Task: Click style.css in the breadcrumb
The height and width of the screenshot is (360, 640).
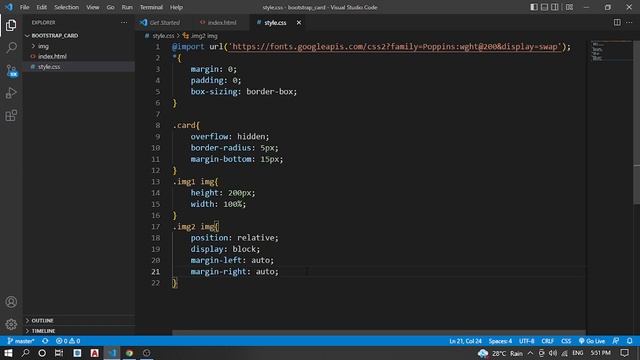Action: pyautogui.click(x=163, y=36)
